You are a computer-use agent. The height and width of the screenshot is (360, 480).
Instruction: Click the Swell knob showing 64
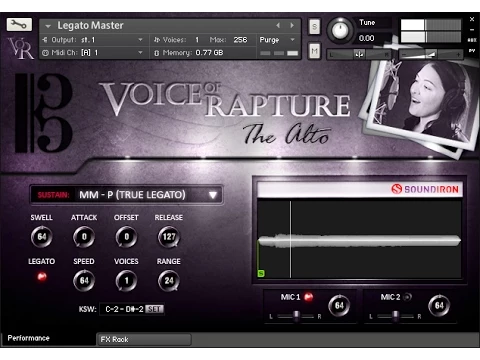[42, 237]
